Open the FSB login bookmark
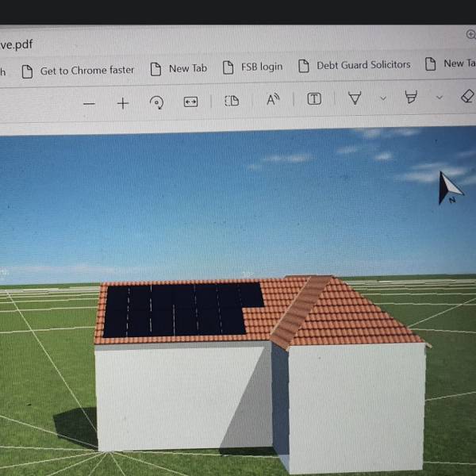476x476 pixels. click(252, 67)
